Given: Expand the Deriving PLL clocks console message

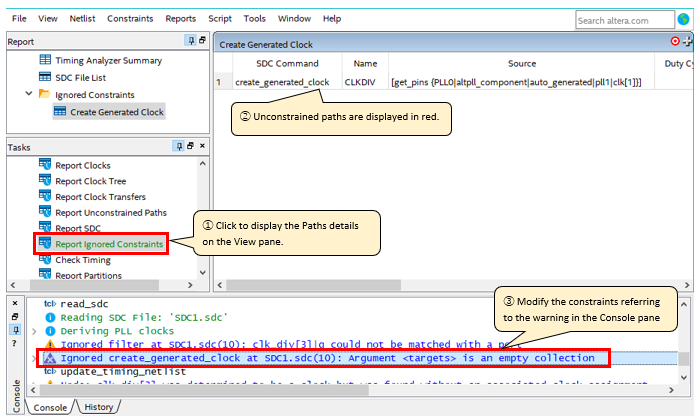Looking at the screenshot, I should [x=36, y=330].
